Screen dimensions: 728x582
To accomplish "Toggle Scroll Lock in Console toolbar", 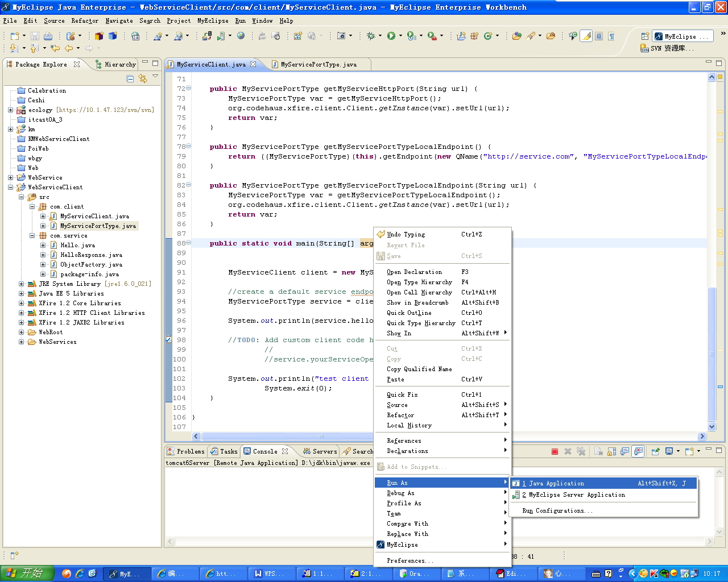I will point(611,451).
